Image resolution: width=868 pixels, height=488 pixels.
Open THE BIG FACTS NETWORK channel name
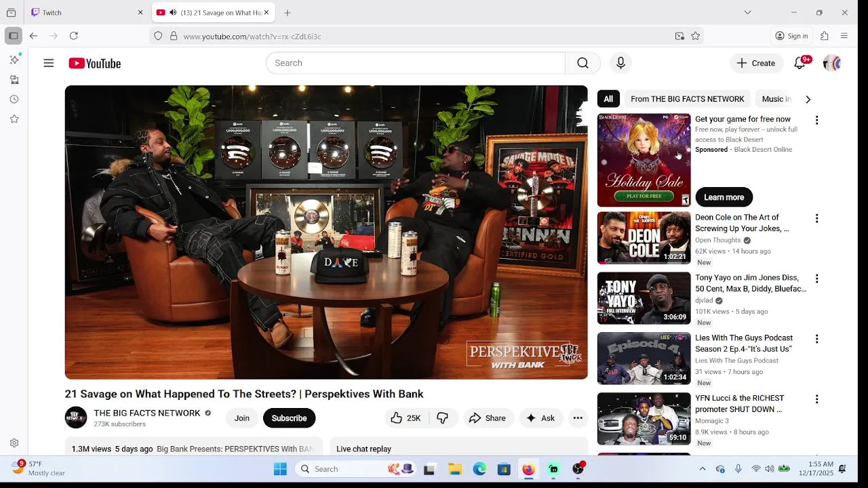pyautogui.click(x=147, y=413)
